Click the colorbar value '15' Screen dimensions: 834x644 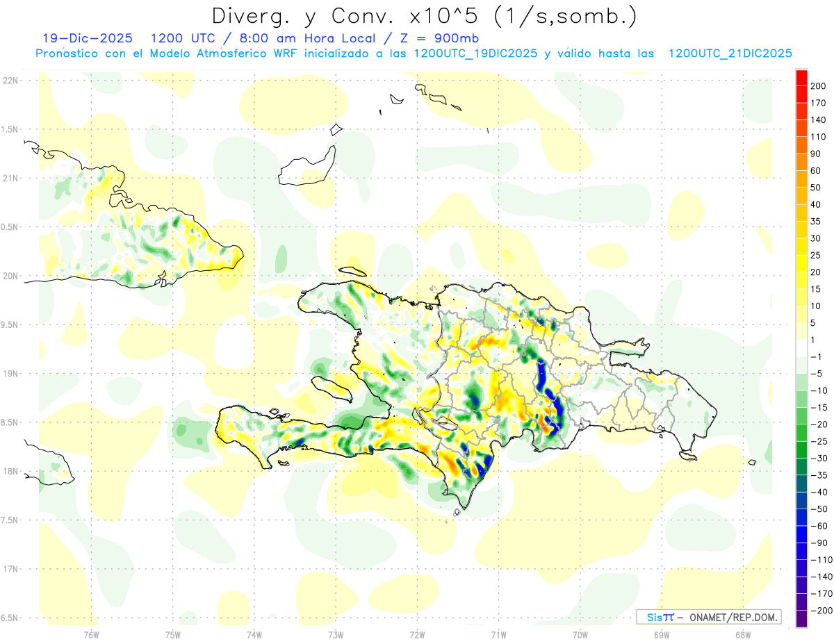click(x=815, y=289)
